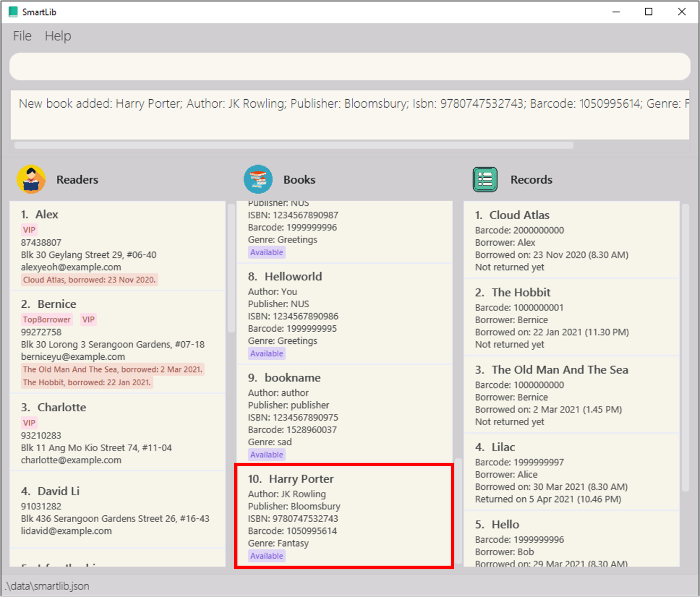The image size is (700, 597).
Task: Click Available tag under Harry Porter
Action: 267,556
